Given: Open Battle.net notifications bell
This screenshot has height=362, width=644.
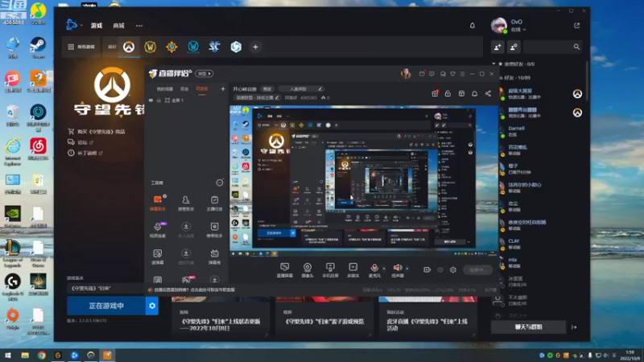Looking at the screenshot, I should click(x=473, y=26).
